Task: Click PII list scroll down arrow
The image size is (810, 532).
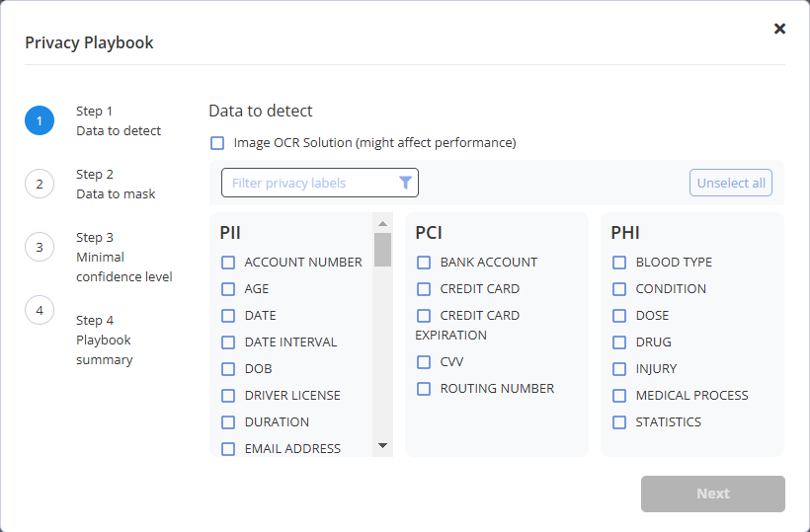Action: coord(383,445)
